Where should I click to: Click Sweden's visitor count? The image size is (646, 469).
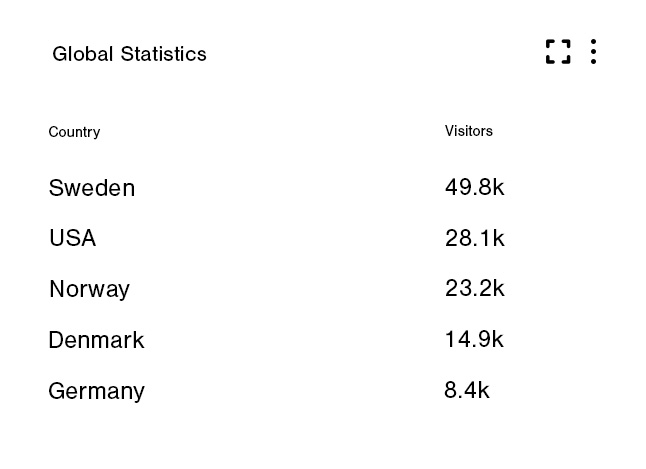coord(474,187)
